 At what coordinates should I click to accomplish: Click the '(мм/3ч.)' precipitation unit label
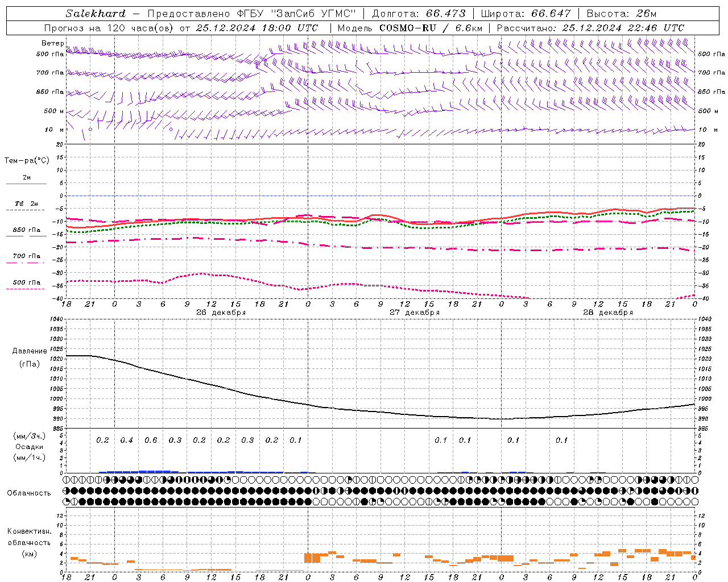click(30, 436)
